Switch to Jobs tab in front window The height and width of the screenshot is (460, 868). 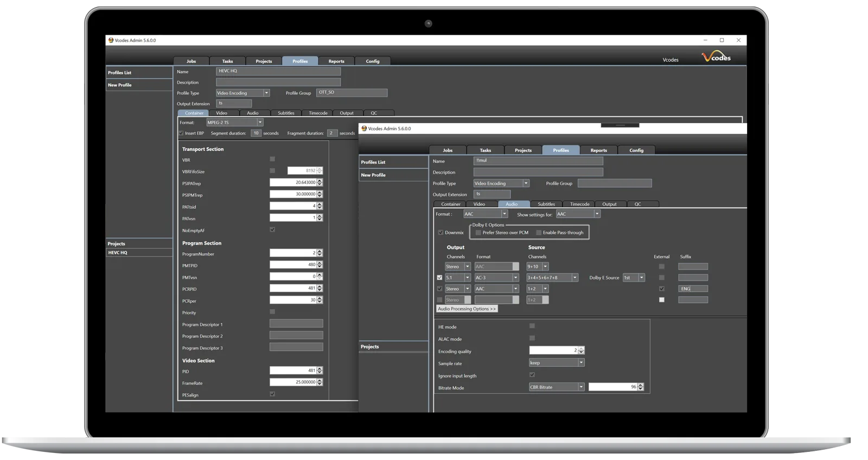[448, 150]
